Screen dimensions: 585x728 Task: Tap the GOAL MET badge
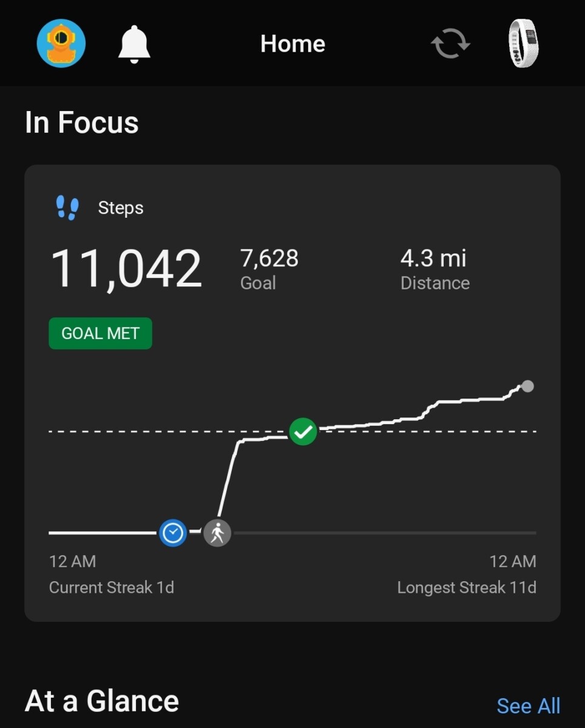click(x=100, y=334)
